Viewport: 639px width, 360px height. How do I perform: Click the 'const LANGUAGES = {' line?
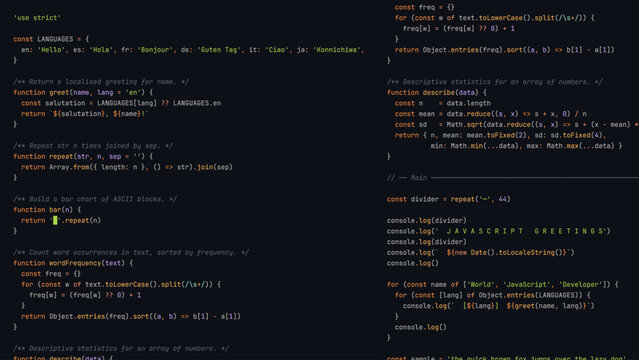[x=51, y=39]
